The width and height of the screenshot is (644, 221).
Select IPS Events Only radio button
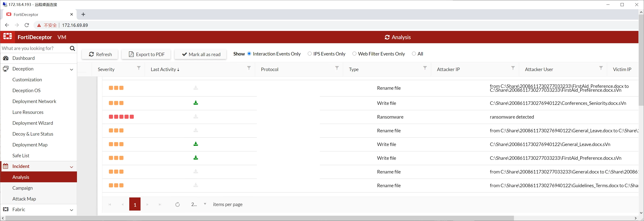[310, 54]
